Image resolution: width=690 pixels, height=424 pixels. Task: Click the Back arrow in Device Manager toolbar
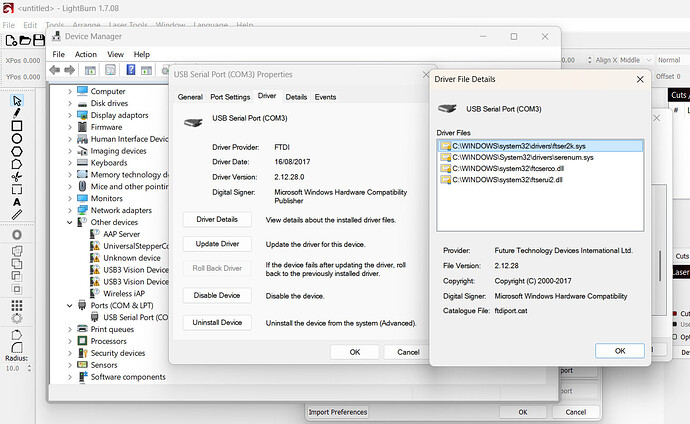click(x=55, y=70)
